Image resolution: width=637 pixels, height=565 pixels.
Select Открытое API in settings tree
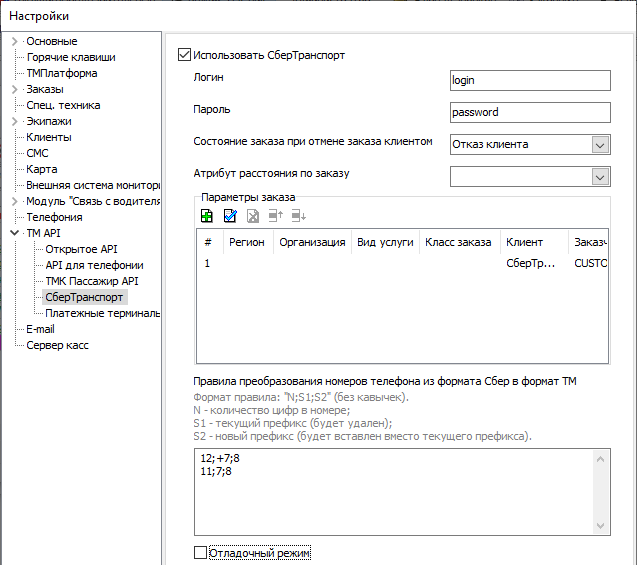point(81,249)
